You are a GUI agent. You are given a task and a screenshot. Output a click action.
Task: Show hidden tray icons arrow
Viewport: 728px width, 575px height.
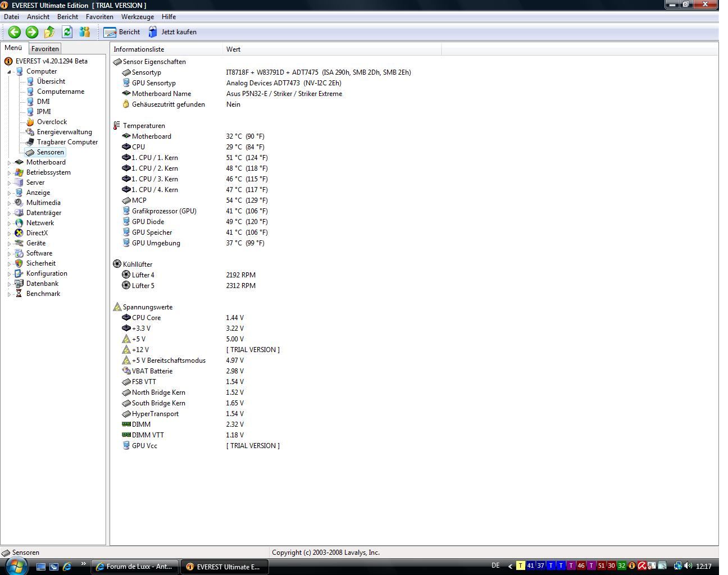point(510,566)
